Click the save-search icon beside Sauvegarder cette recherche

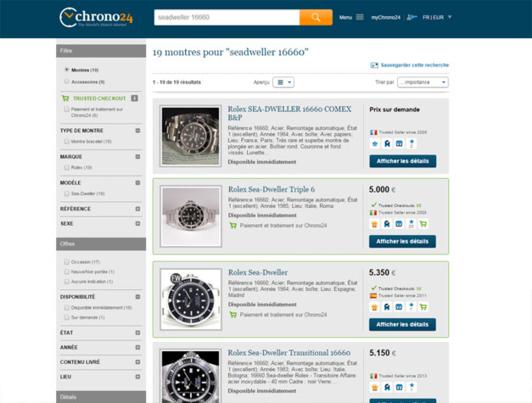pos(374,65)
